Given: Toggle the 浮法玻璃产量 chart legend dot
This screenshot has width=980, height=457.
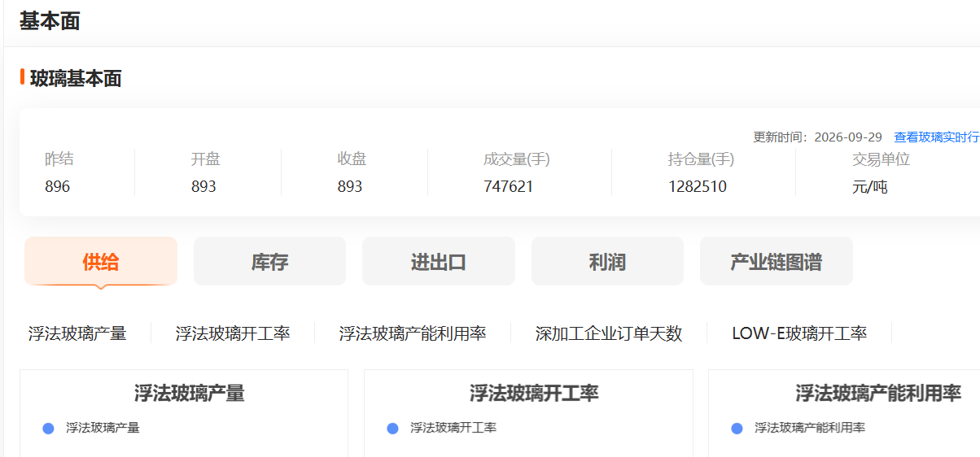Looking at the screenshot, I should coord(48,428).
